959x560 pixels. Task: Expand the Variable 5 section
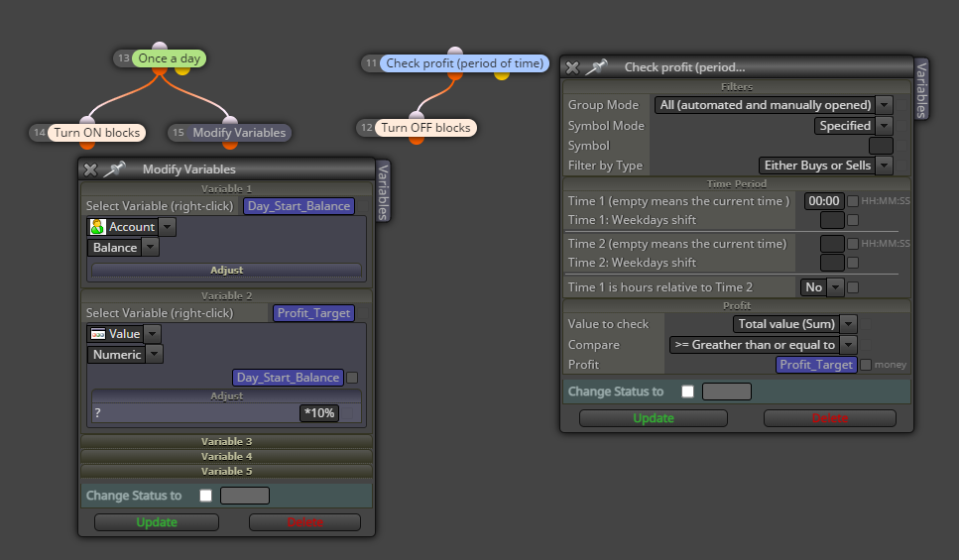[x=226, y=472]
